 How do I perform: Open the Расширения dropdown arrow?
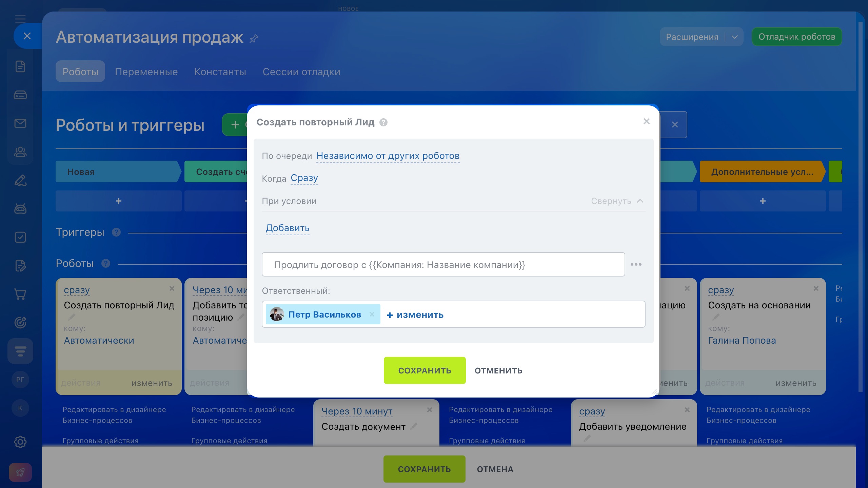[734, 37]
